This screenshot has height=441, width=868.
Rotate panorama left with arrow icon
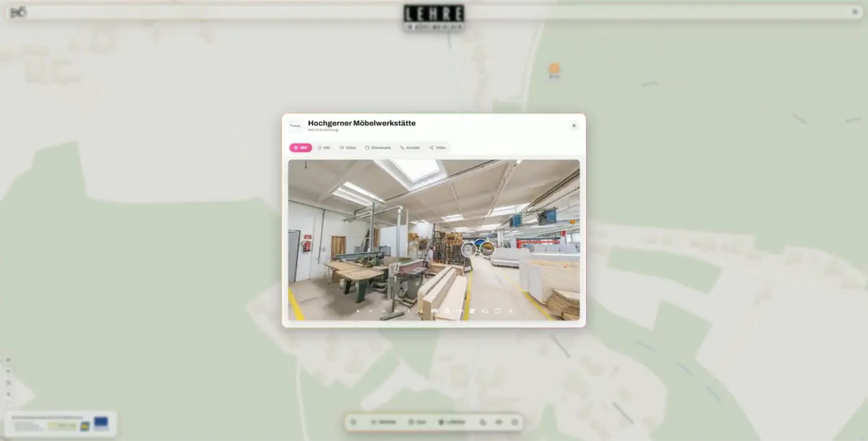coord(409,311)
